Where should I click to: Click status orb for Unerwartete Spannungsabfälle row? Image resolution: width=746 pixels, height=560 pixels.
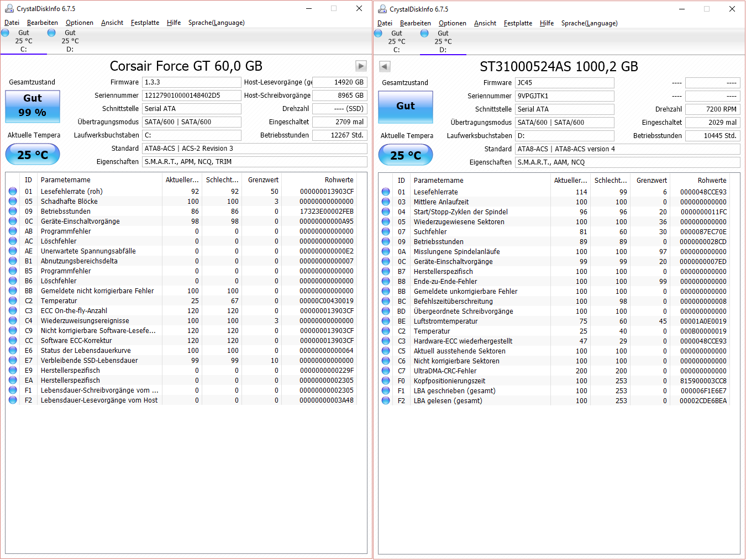13,251
